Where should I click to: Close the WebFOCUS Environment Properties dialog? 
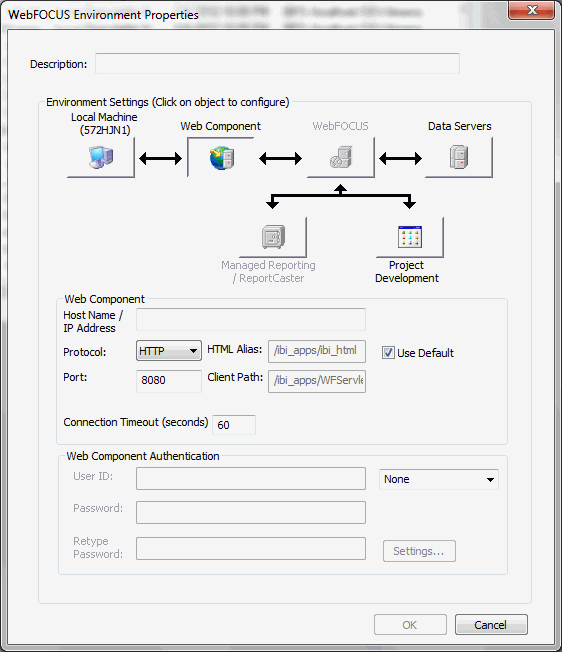531,10
